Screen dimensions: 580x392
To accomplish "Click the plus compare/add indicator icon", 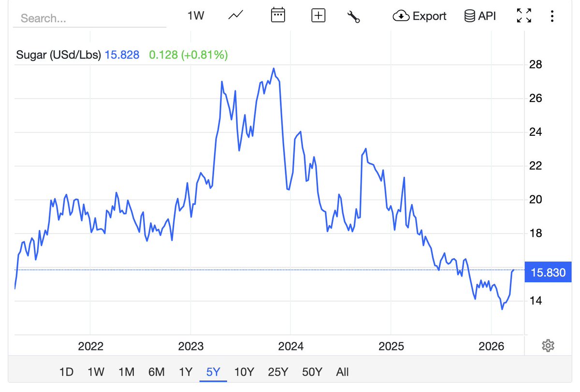I will (318, 16).
